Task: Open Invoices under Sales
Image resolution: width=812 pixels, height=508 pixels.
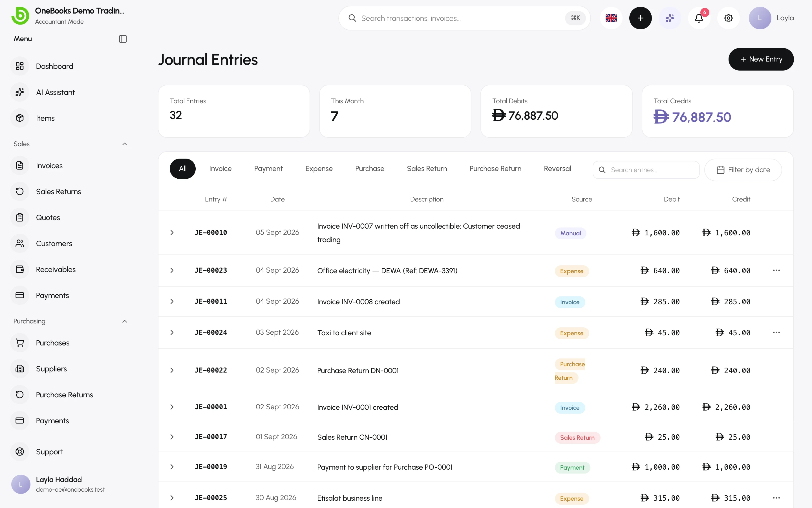Action: [69, 166]
